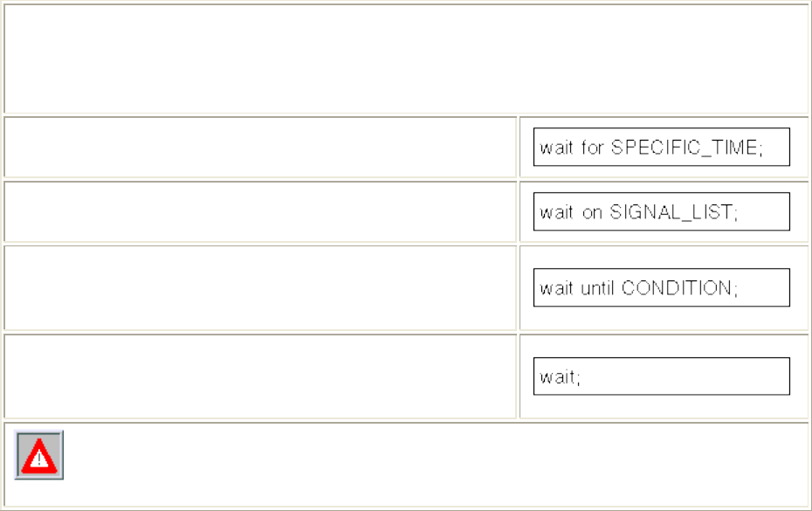The width and height of the screenshot is (812, 511).
Task: Click "wait" in the SPECIFIC_TIME statement
Action: pos(557,147)
